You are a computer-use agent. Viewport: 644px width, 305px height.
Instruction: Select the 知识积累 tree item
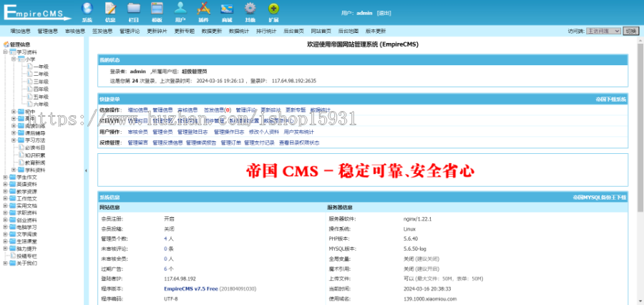[35, 155]
